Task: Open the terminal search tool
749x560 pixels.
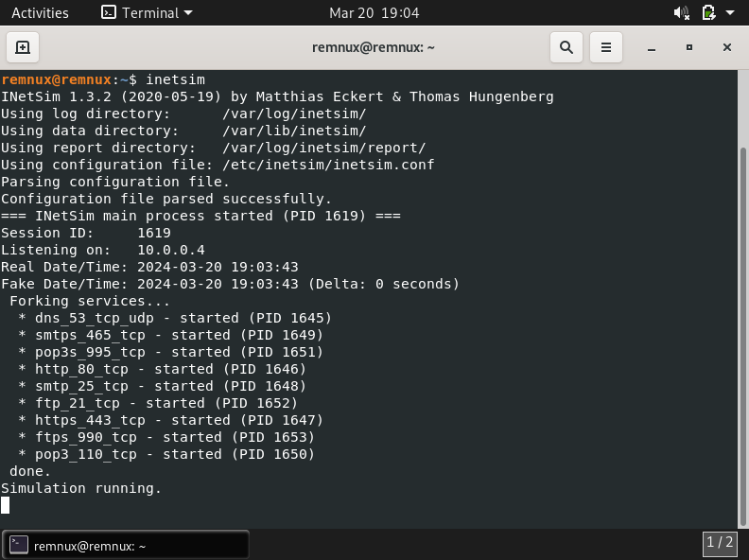Action: (566, 47)
